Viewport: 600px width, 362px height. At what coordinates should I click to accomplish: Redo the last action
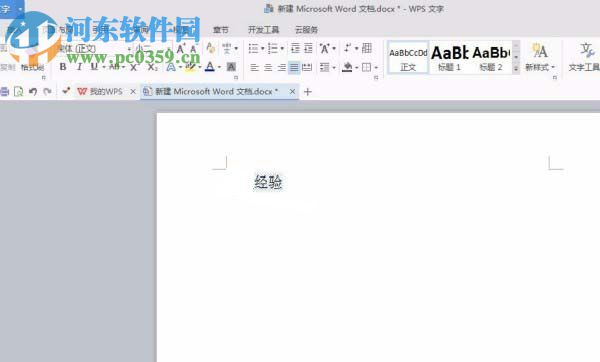(47, 91)
